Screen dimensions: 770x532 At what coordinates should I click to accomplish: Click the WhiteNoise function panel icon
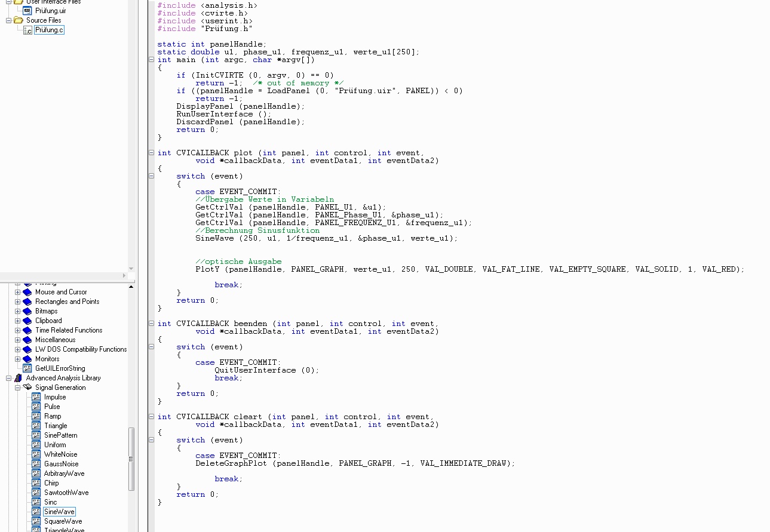coord(36,454)
